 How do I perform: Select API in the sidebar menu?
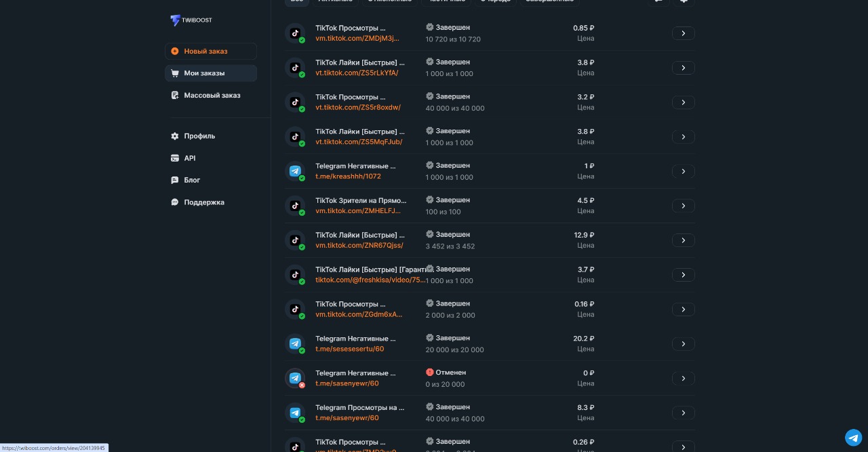(189, 158)
